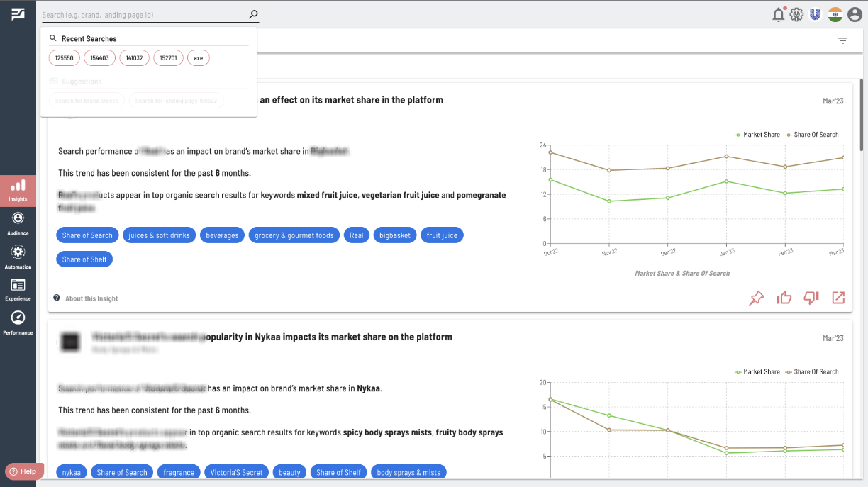Click the fruit juice tag
The height and width of the screenshot is (487, 868).
pyautogui.click(x=442, y=235)
